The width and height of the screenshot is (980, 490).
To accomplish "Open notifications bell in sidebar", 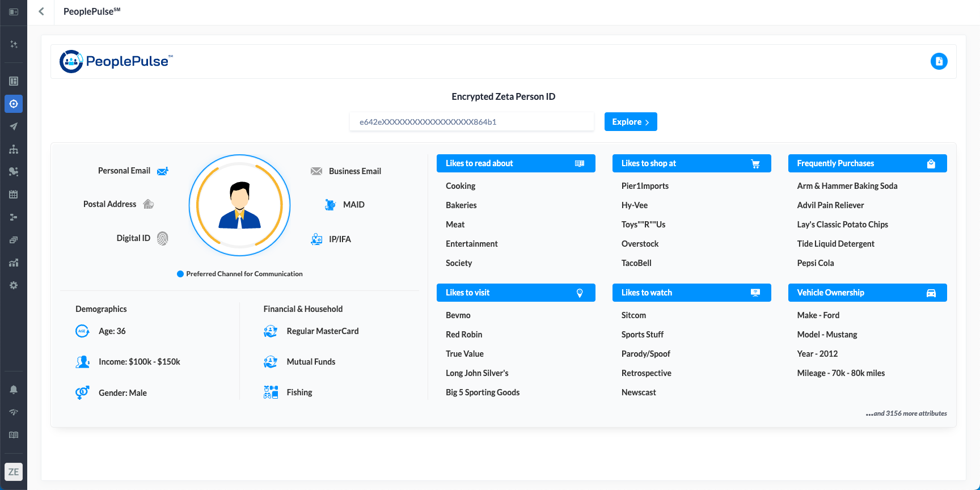I will [x=14, y=390].
